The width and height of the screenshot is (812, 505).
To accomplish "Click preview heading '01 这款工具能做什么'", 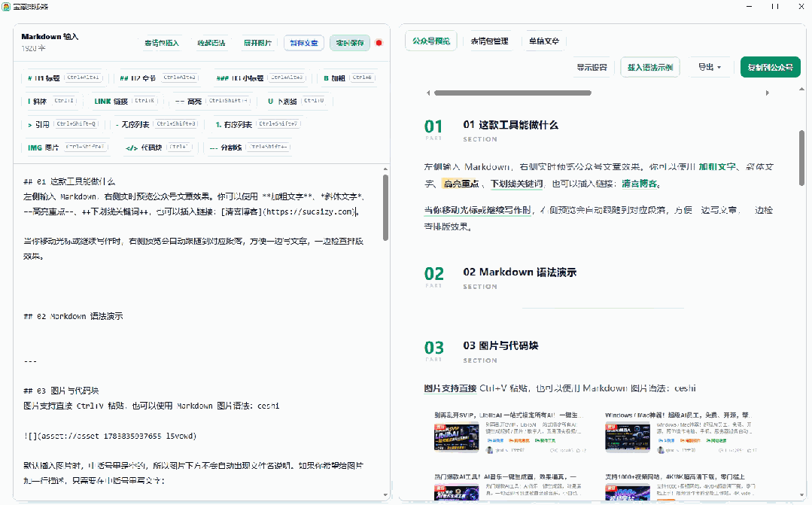I will 511,125.
